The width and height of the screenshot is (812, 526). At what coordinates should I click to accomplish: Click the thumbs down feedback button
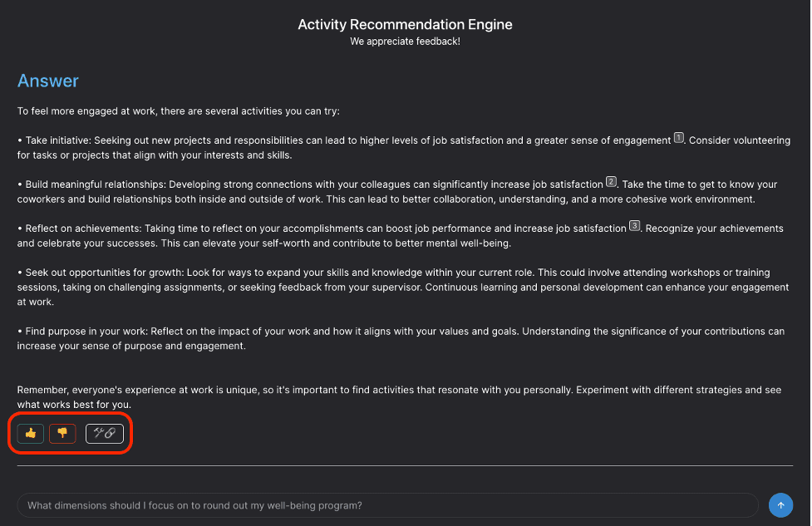tap(62, 433)
